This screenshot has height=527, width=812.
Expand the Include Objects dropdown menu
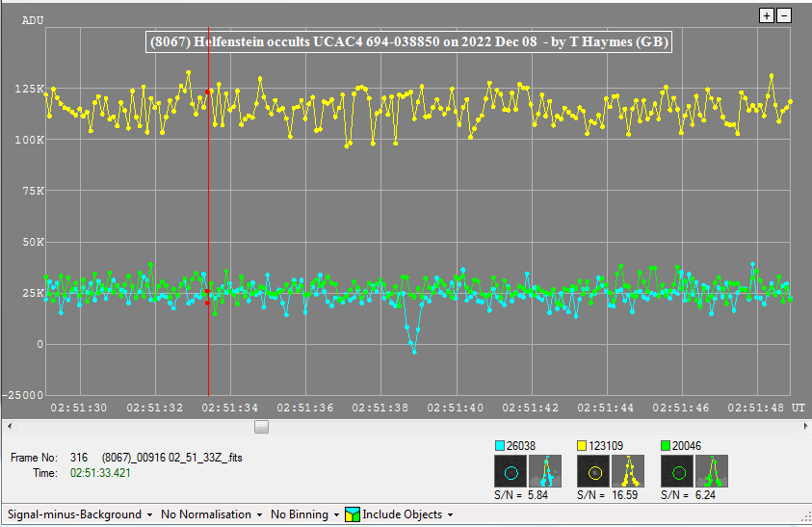tap(405, 514)
